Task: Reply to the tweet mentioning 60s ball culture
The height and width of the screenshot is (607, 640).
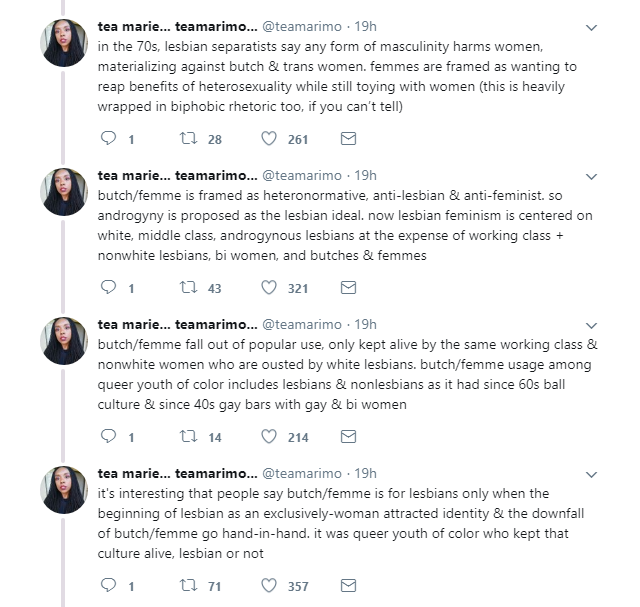Action: (x=109, y=437)
